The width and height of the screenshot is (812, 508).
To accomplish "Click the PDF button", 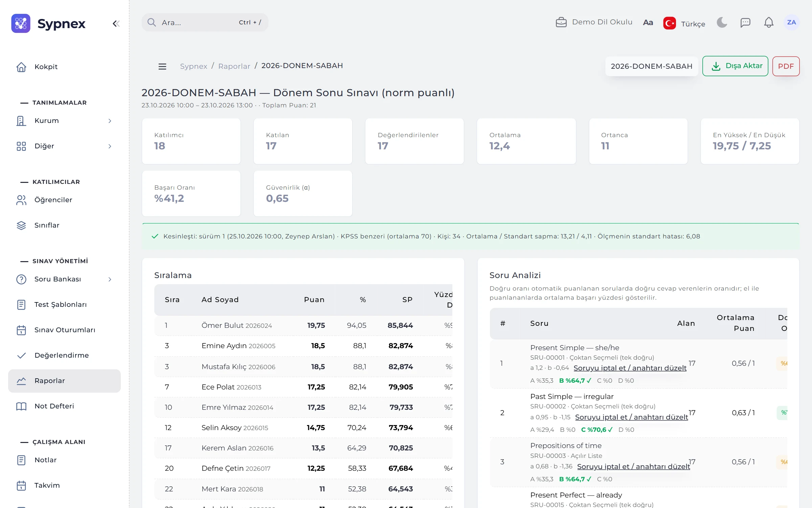I will coord(786,66).
